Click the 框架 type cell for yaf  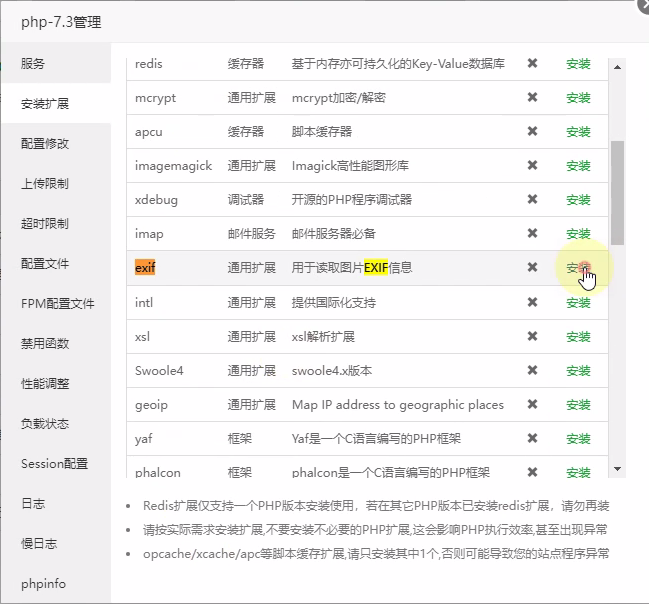(240, 438)
